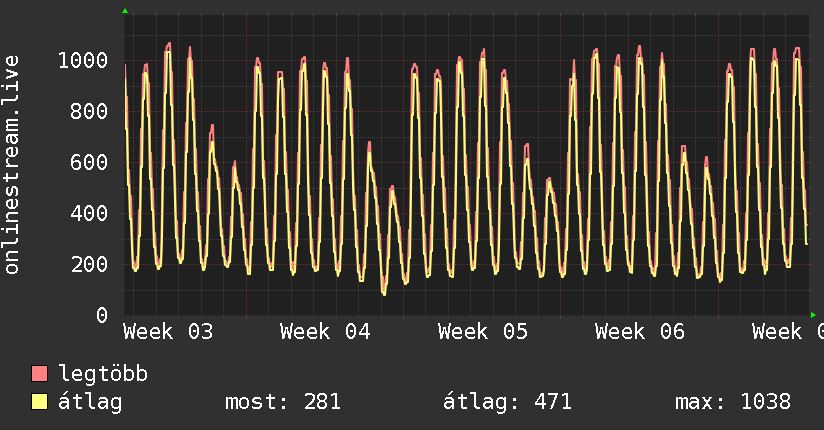This screenshot has height=430, width=824.
Task: Click the onlinestream.live vertical axis title
Action: coord(13,164)
